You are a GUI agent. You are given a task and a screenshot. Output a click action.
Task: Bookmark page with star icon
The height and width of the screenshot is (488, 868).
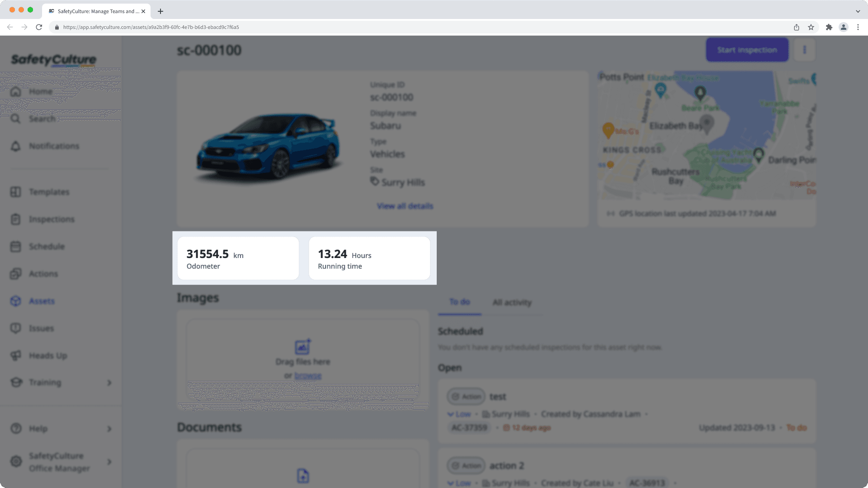coord(811,27)
